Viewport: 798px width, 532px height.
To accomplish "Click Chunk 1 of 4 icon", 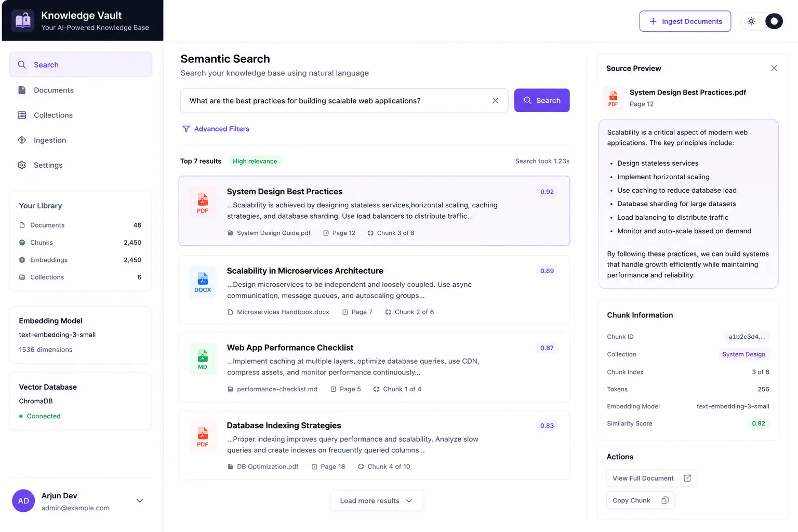I will [x=376, y=389].
